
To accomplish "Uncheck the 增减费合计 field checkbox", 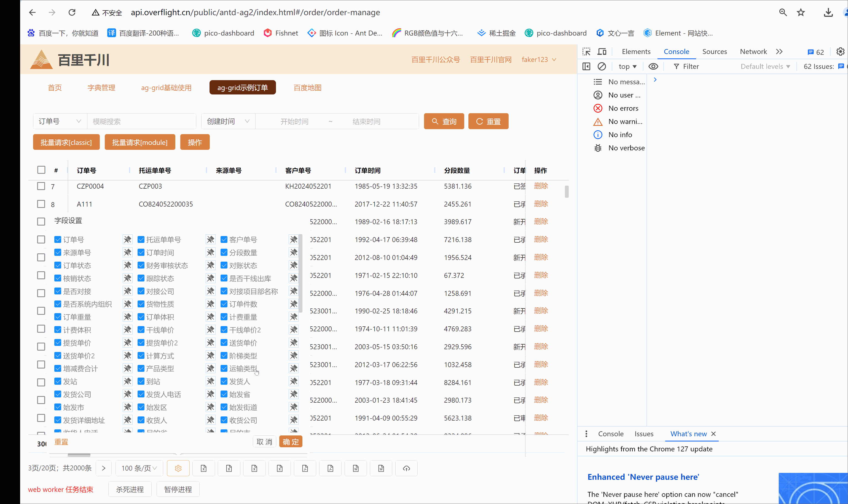I will (58, 368).
